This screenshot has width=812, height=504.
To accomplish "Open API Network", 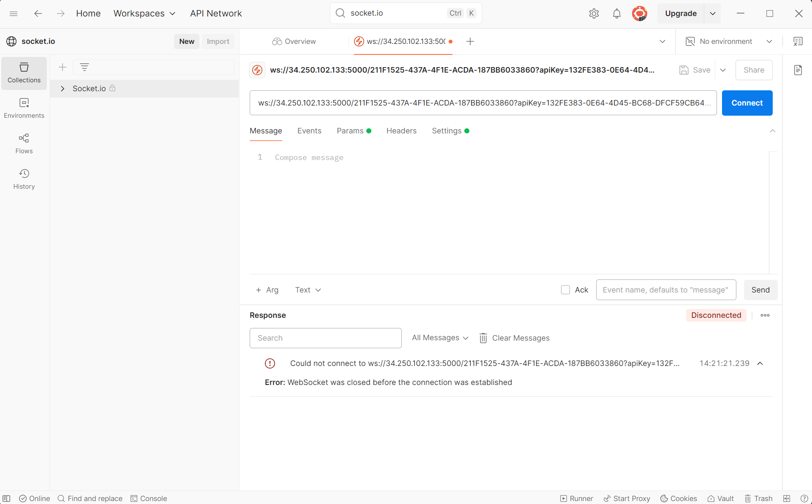I will pos(216,14).
